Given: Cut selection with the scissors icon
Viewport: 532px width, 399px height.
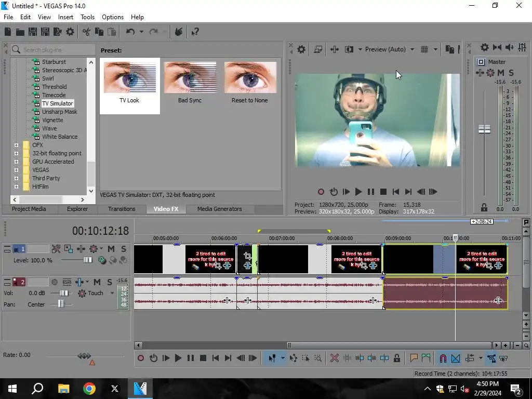Looking at the screenshot, I should click(87, 32).
